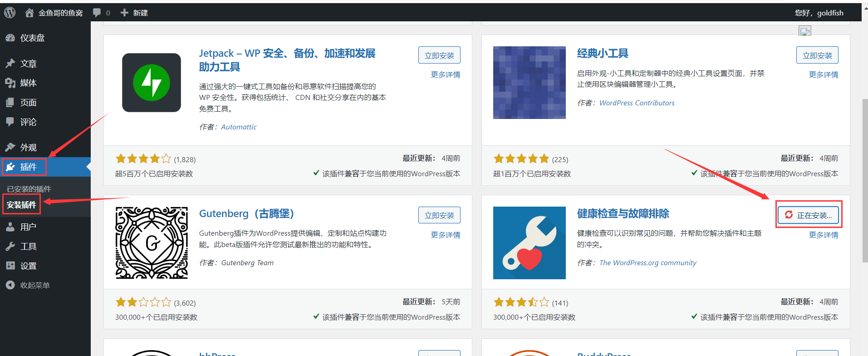Open the 设置 menu item
Screen dimensions: 868x356
coord(45,266)
